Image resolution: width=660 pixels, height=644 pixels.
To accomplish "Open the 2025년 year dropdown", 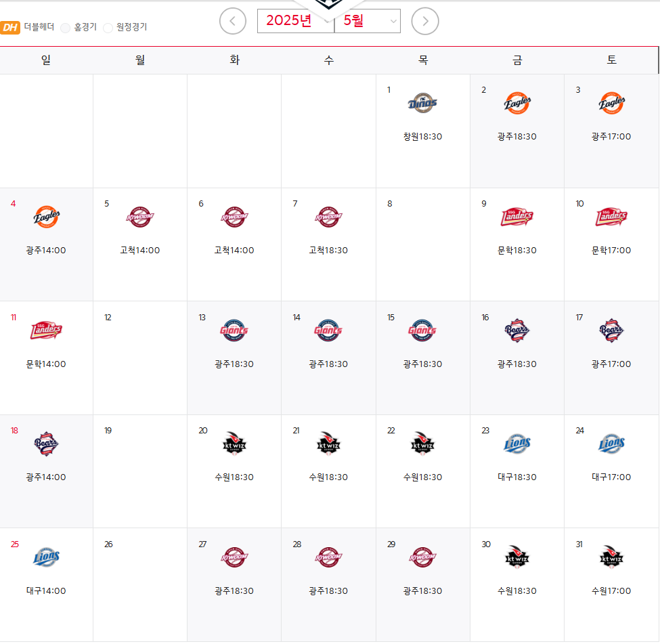I will (296, 20).
